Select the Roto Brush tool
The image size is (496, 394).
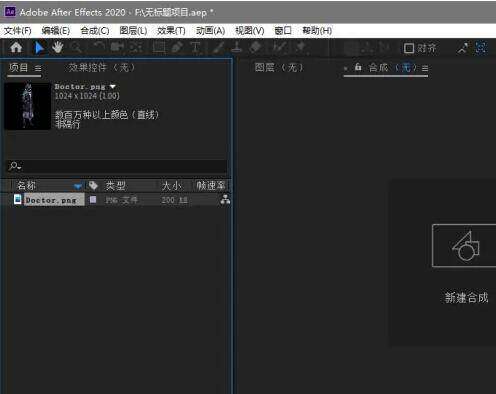[x=279, y=47]
